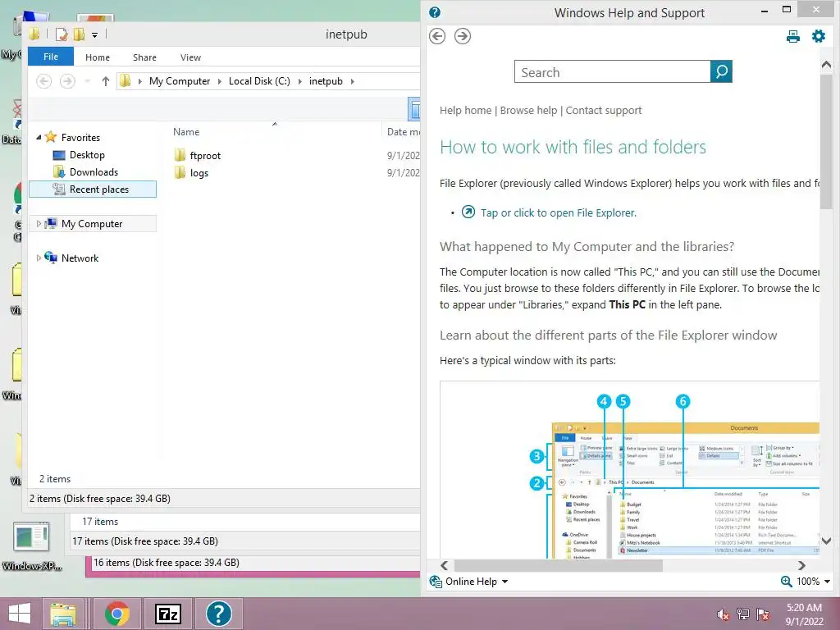Open recent locations dropdown arrow

pos(87,81)
